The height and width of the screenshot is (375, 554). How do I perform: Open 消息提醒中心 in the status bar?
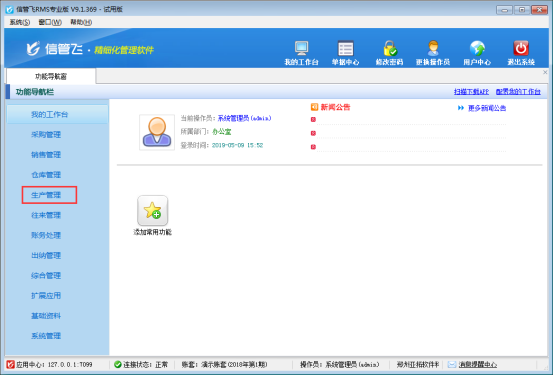click(478, 364)
